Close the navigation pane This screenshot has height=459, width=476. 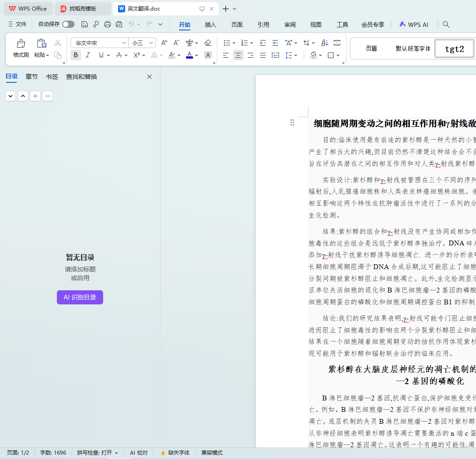(x=149, y=77)
